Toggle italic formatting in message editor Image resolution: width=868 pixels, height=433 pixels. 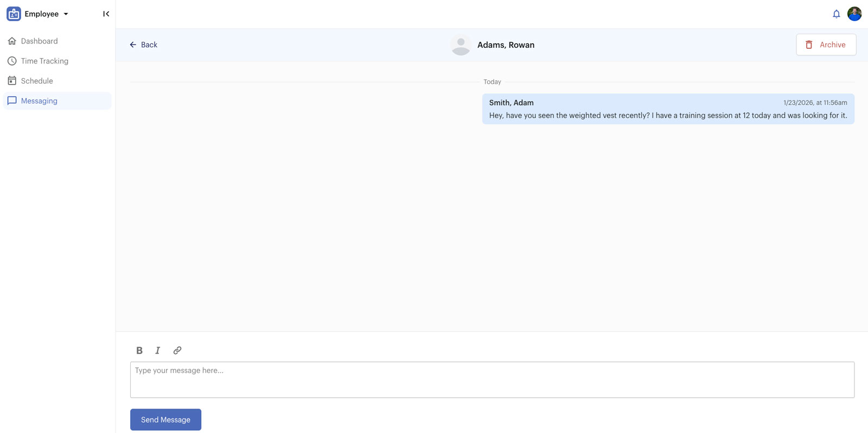click(158, 351)
